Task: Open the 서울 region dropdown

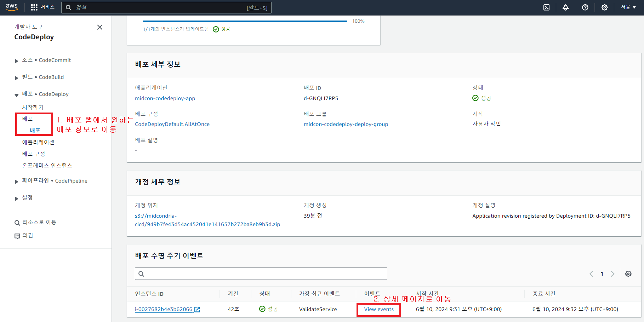Action: pyautogui.click(x=628, y=7)
